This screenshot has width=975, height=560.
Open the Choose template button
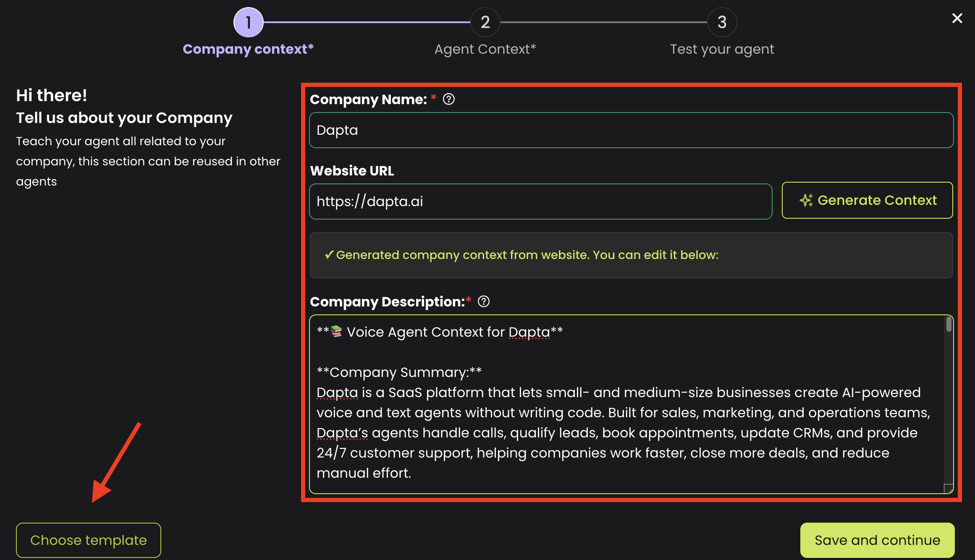coord(89,540)
